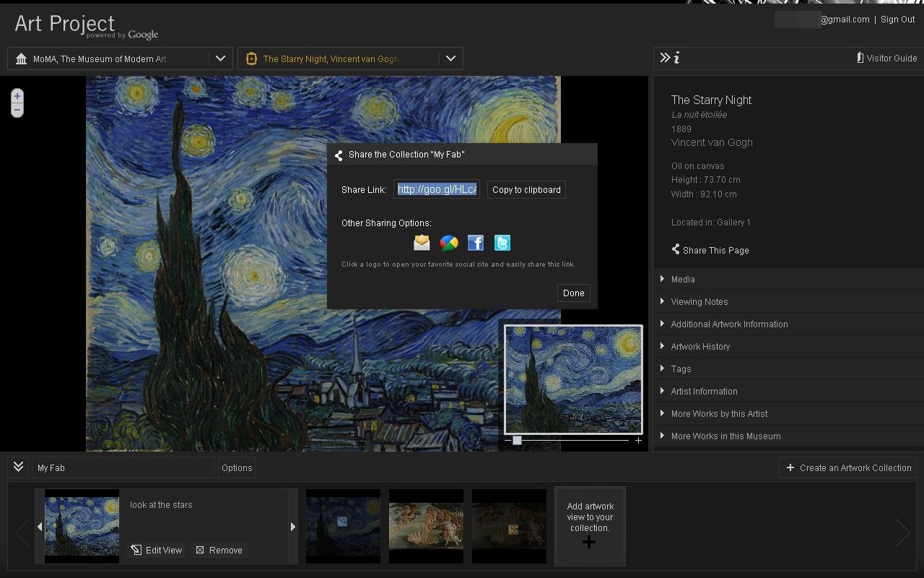Add artwork view to your collection
Viewport: 924px width, 578px height.
590,526
